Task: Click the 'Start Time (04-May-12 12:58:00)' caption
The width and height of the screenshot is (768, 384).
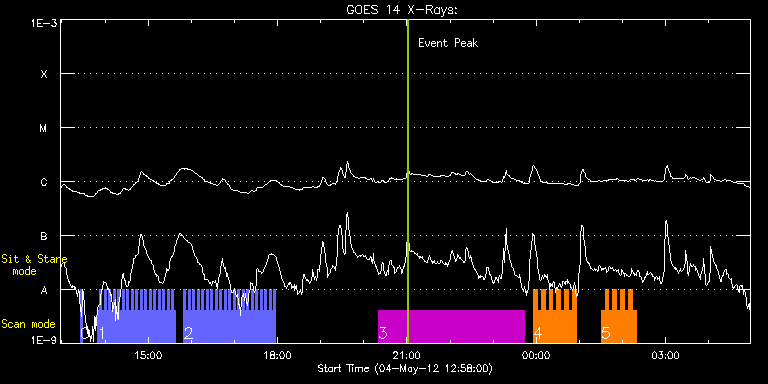Action: point(405,368)
